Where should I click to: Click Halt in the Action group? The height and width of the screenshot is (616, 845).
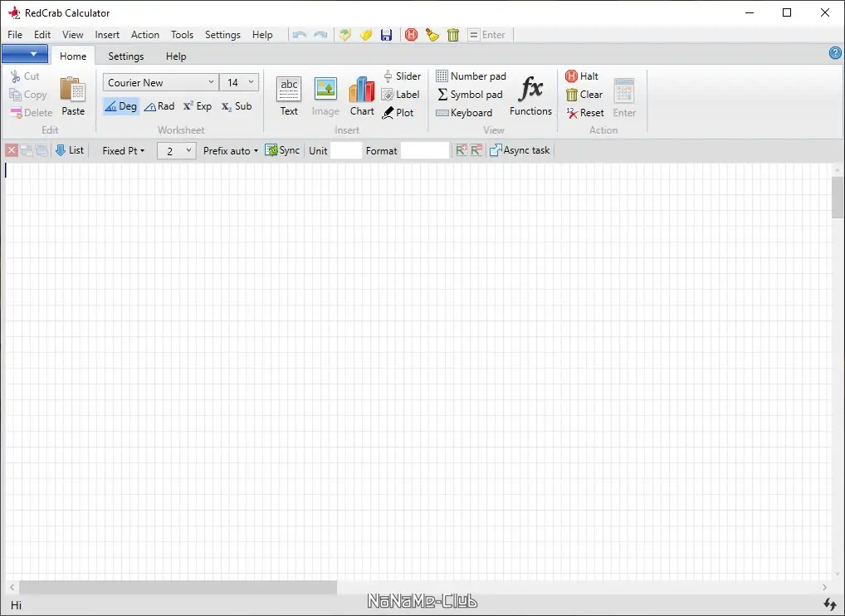click(582, 76)
